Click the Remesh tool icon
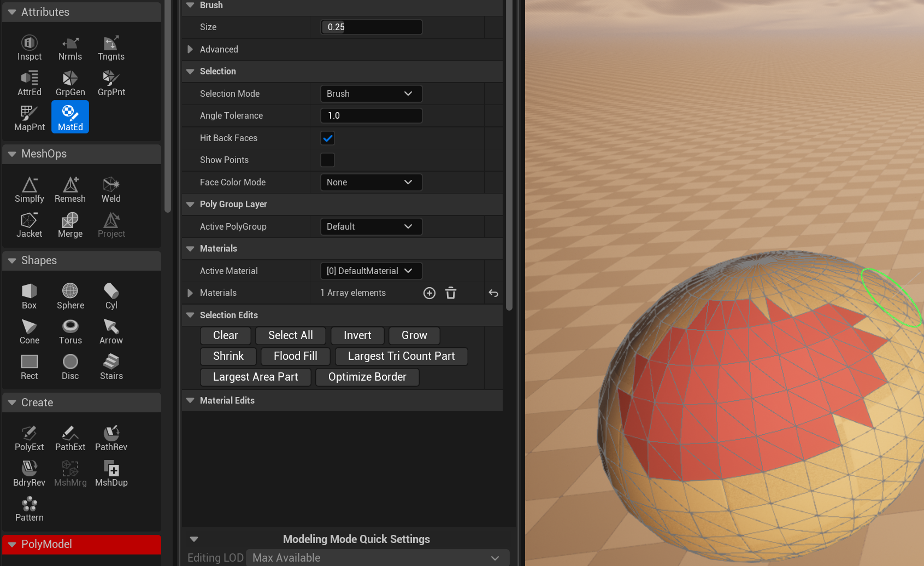 (x=70, y=190)
